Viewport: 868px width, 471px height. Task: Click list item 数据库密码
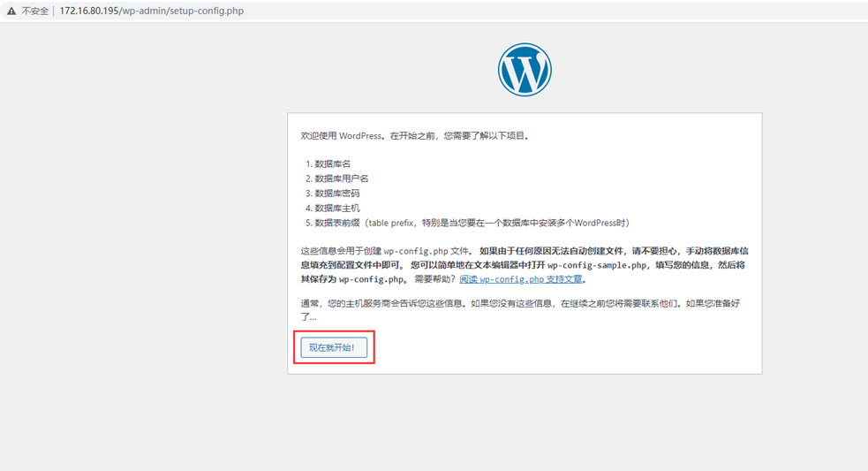point(336,194)
